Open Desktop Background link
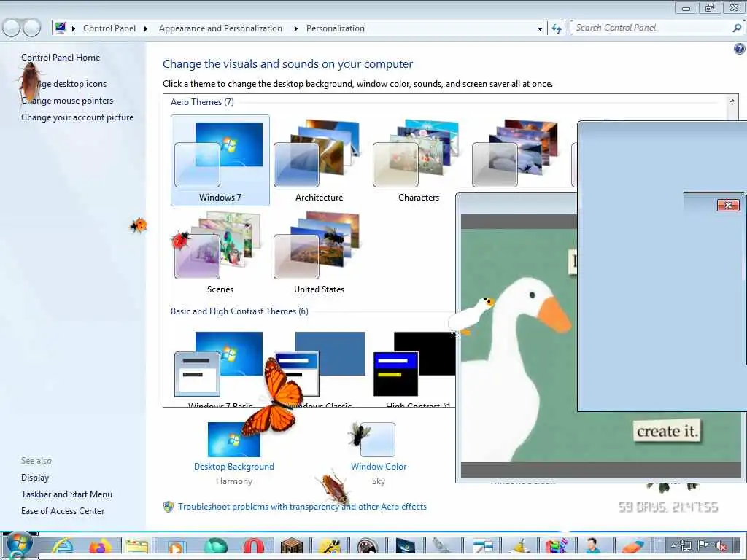The width and height of the screenshot is (747, 560). 234,467
